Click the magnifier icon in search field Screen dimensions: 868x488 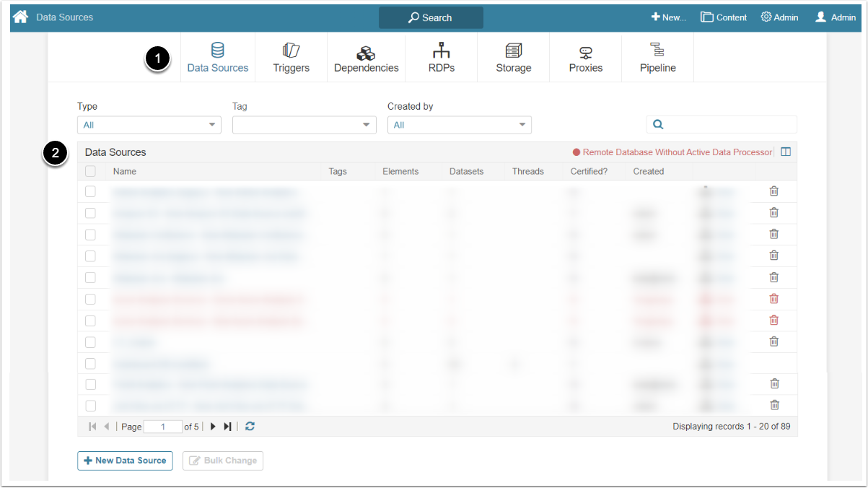pyautogui.click(x=658, y=124)
